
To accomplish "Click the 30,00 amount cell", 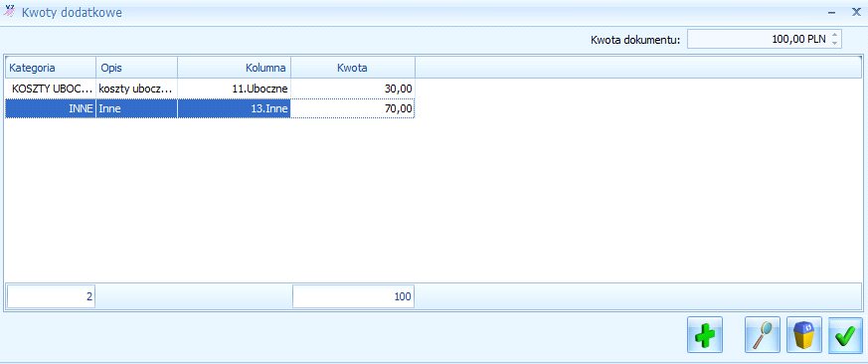I will 353,89.
